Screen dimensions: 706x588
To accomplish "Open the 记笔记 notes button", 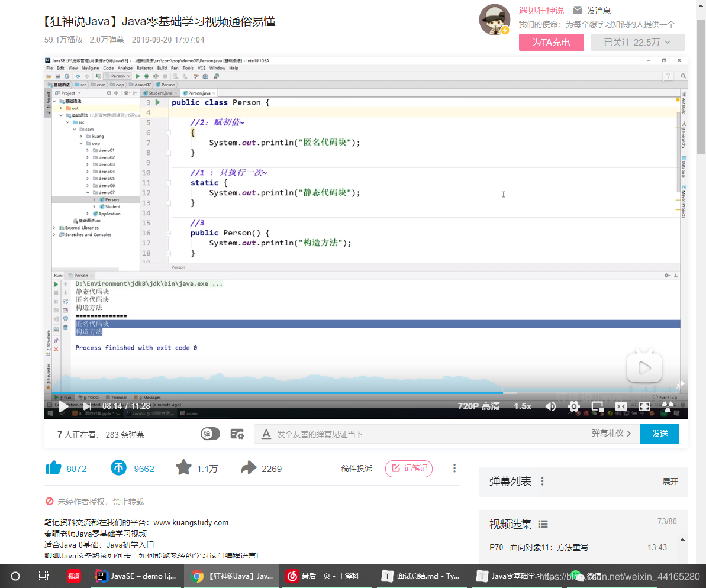I will pyautogui.click(x=409, y=469).
